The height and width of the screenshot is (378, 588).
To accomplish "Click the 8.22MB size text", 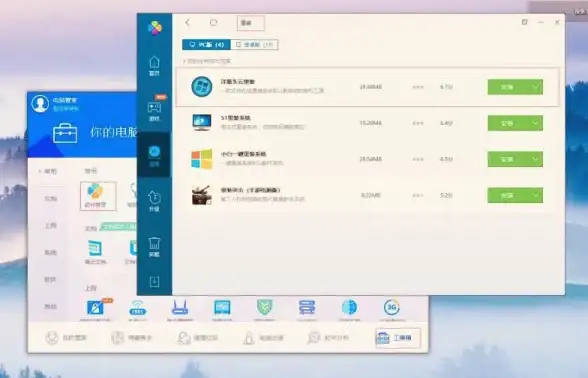I will (x=370, y=195).
